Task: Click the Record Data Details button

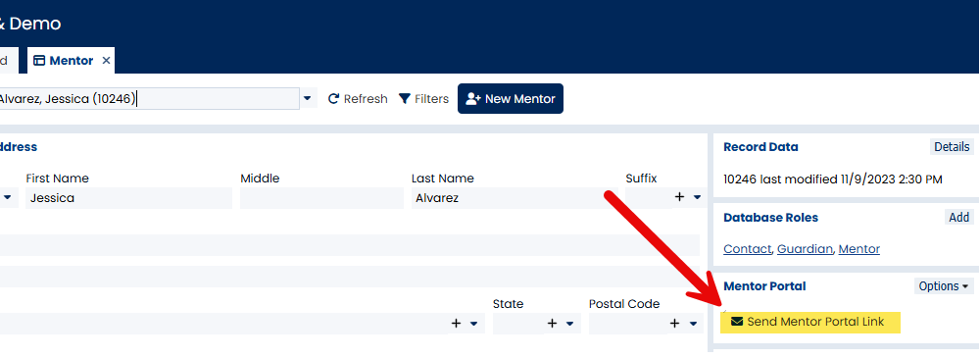Action: [952, 147]
